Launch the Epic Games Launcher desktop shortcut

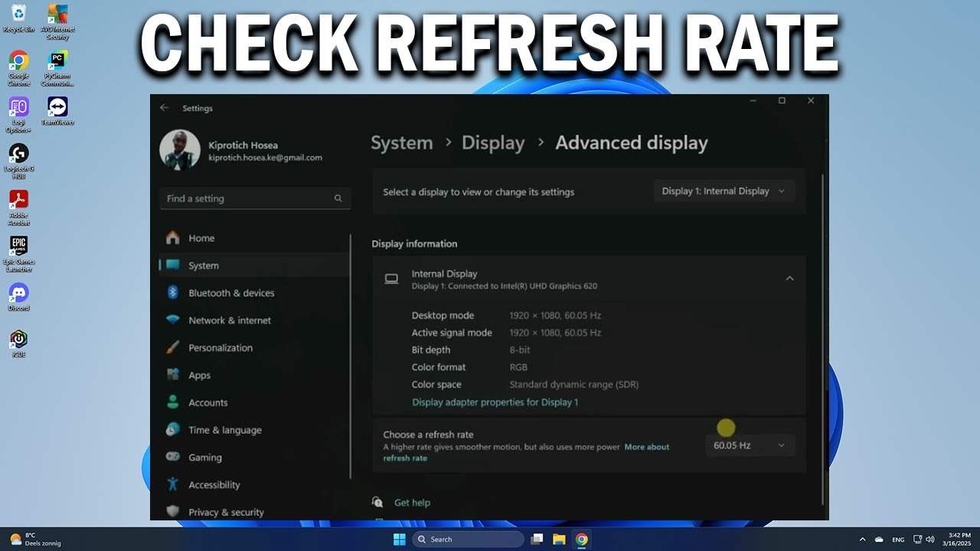click(x=19, y=254)
